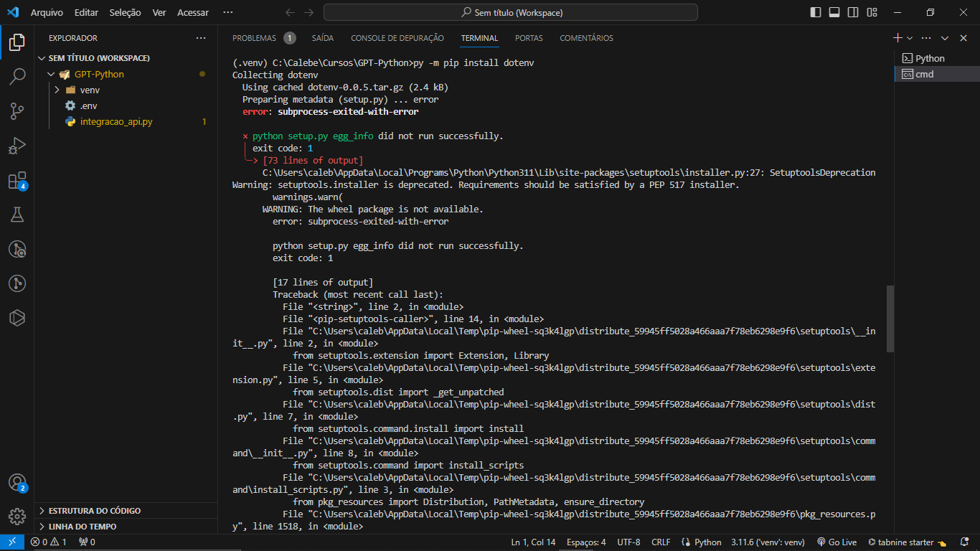Maximize the panel with chevron icon
The width and height of the screenshot is (980, 551).
pyautogui.click(x=945, y=38)
